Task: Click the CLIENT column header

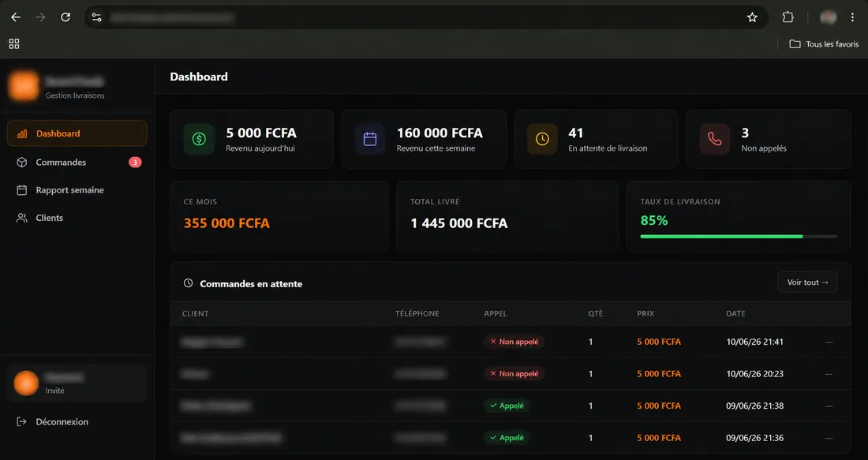Action: click(196, 313)
